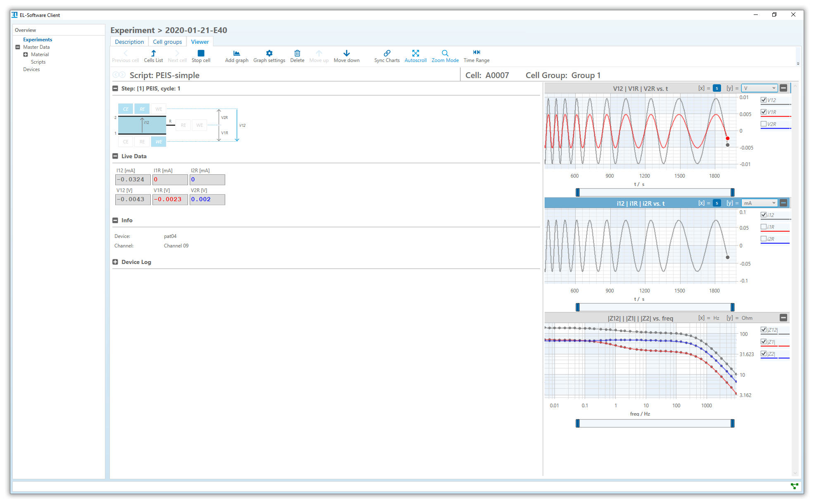
Task: Collapse the i12 current chart with minus icon
Action: pos(783,203)
